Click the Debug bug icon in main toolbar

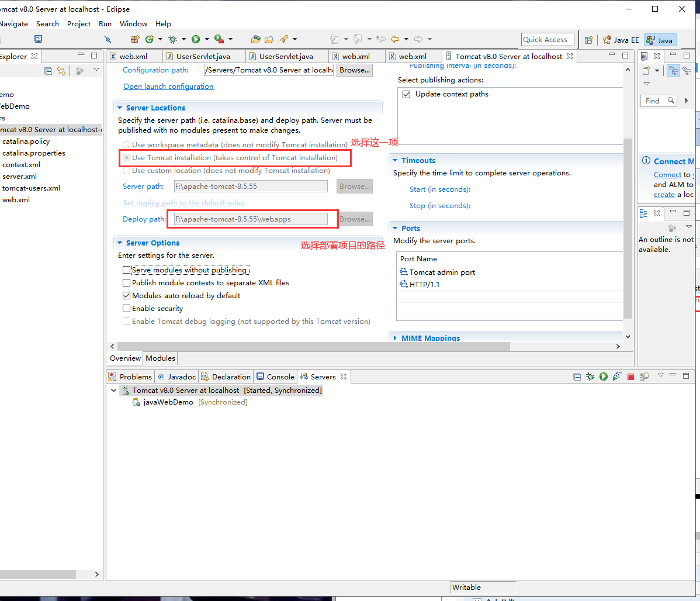point(172,39)
